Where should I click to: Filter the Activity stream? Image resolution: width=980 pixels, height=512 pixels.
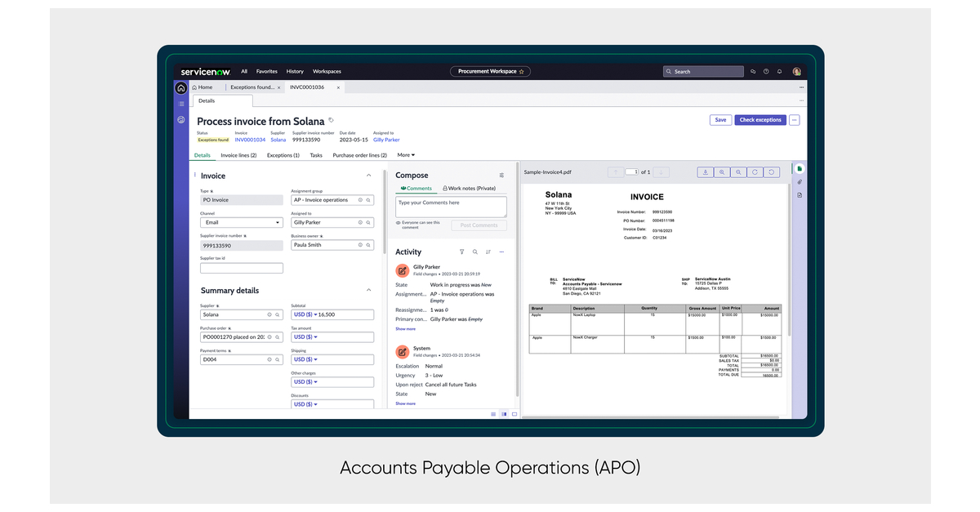pyautogui.click(x=462, y=252)
